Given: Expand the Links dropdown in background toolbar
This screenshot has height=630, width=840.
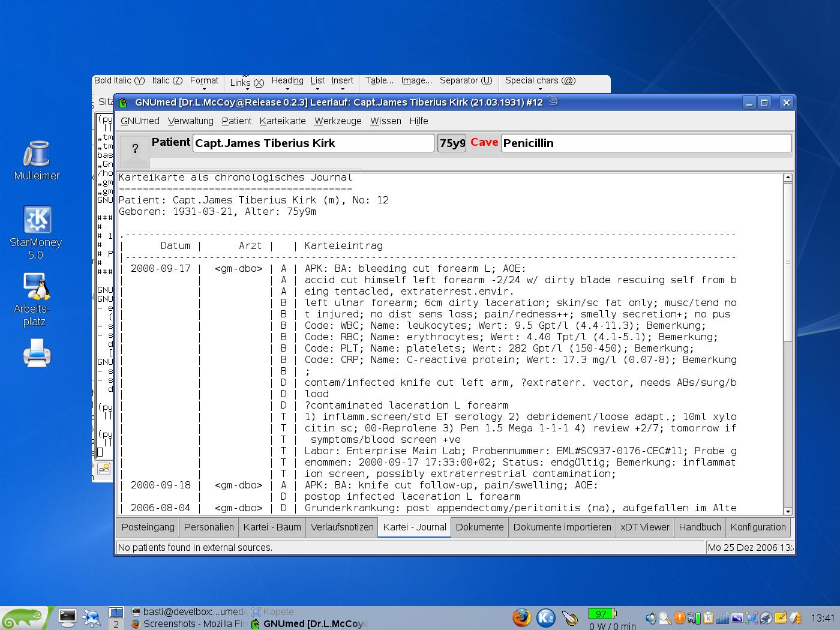Looking at the screenshot, I should click(247, 83).
